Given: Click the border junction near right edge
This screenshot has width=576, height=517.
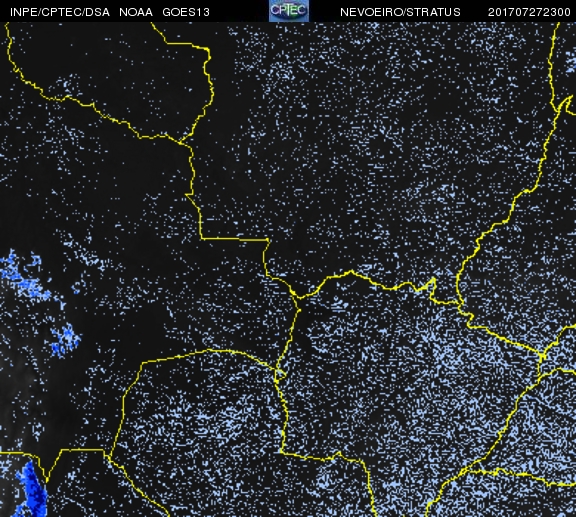Looking at the screenshot, I should click(542, 356).
